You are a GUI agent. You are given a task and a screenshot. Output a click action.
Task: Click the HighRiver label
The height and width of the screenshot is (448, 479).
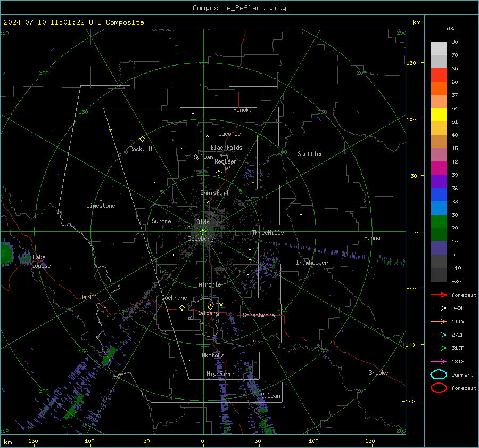point(221,374)
